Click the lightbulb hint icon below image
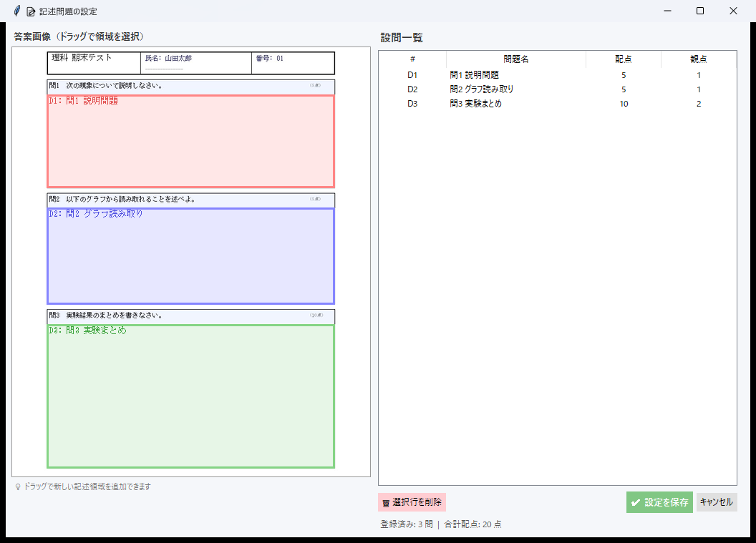 tap(18, 487)
